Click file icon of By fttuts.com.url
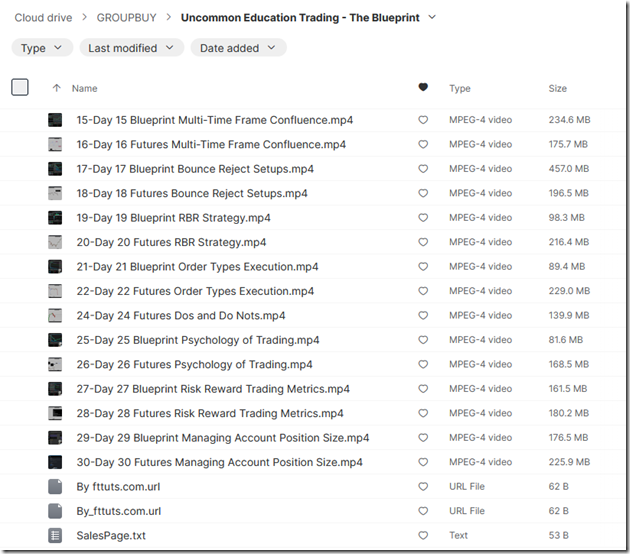630x554 pixels. tap(55, 487)
